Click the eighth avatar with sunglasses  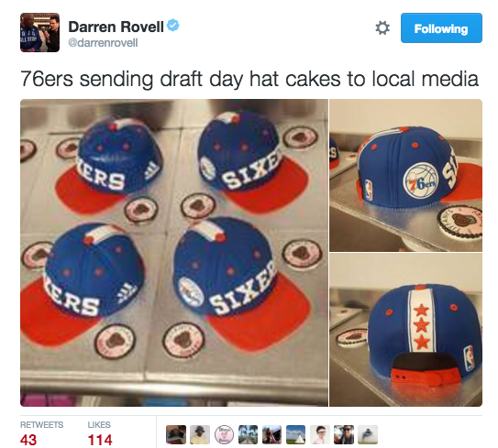click(344, 434)
